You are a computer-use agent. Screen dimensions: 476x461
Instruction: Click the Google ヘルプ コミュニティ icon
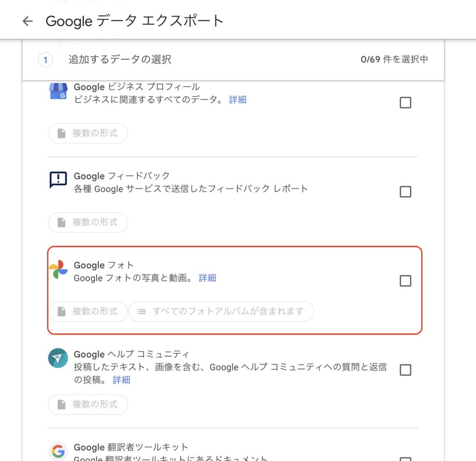[58, 358]
